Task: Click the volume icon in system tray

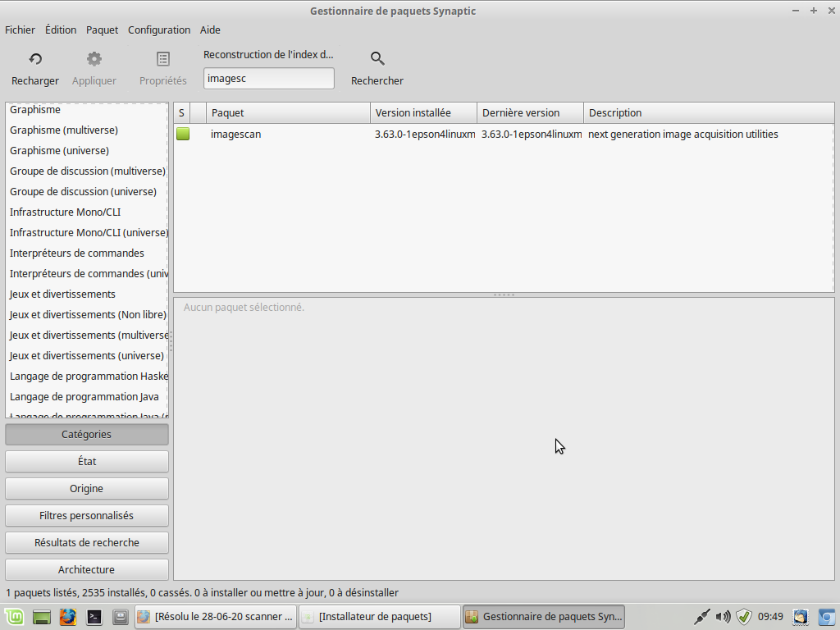Action: click(x=723, y=616)
